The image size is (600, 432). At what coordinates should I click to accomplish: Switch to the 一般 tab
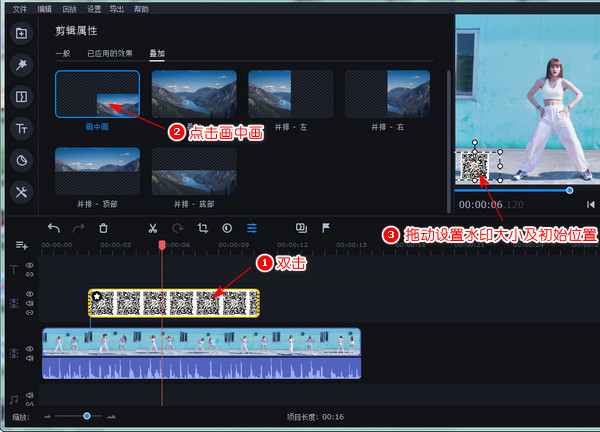[x=63, y=53]
